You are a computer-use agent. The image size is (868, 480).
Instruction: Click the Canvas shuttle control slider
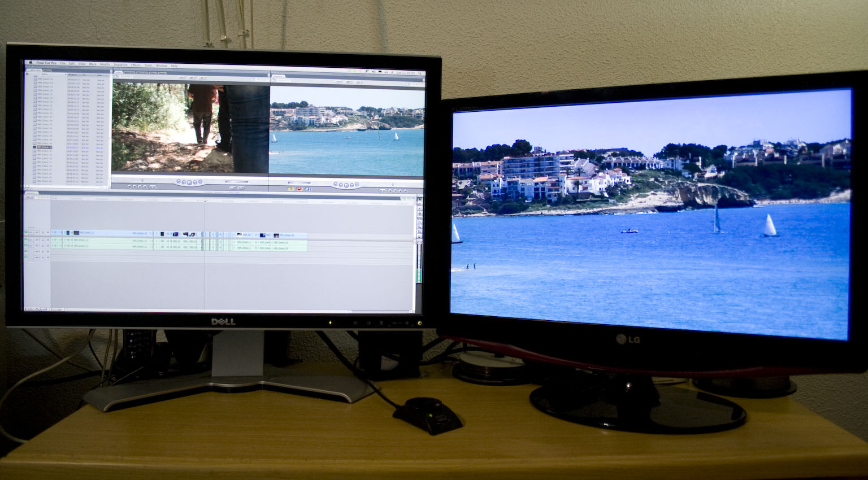(300, 182)
